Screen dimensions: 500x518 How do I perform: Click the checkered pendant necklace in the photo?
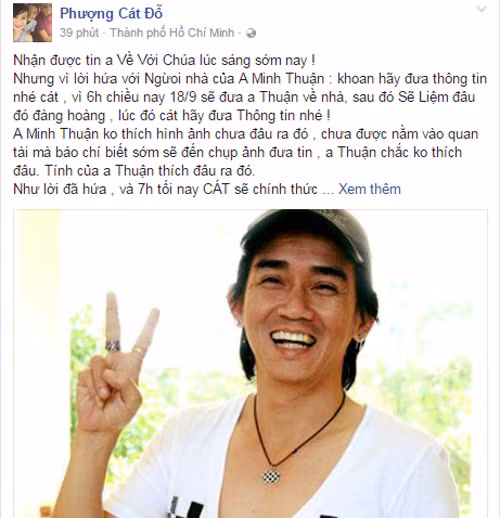point(270,477)
